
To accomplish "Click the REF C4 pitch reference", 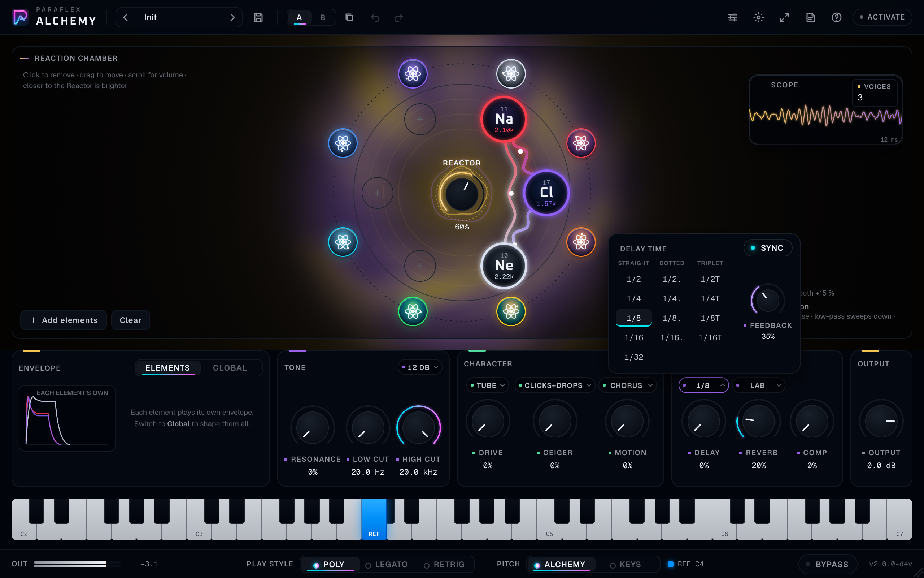I will point(686,564).
